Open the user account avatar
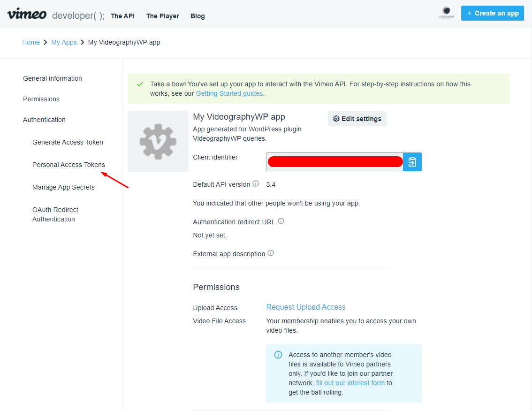This screenshot has height=411, width=532. coord(446,12)
